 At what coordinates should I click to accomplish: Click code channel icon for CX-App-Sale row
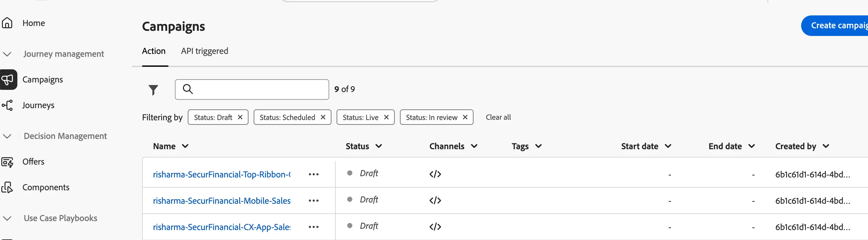[x=435, y=227]
